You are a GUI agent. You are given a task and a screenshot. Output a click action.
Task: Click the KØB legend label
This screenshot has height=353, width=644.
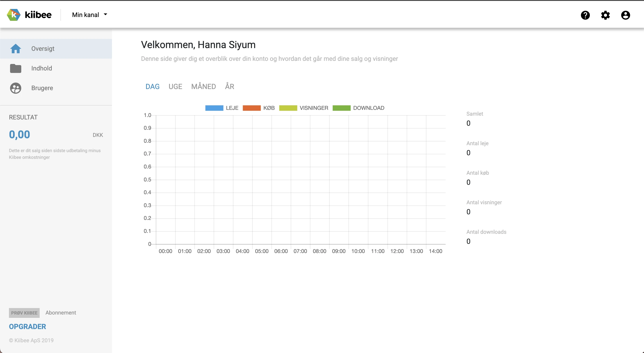point(269,108)
